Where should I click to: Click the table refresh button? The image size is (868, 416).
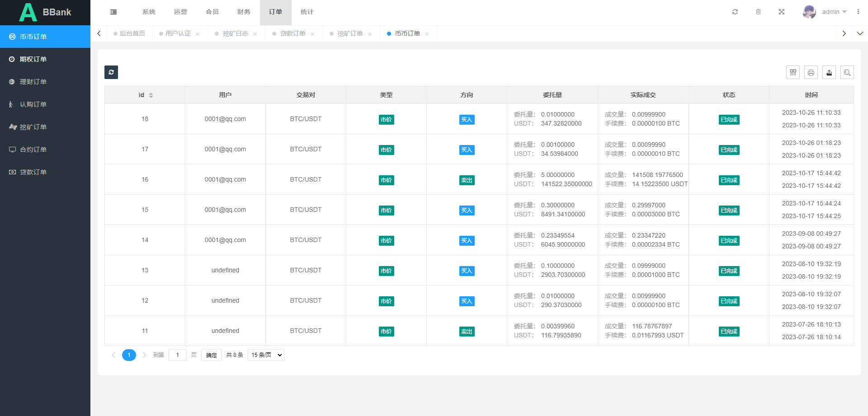tap(111, 72)
